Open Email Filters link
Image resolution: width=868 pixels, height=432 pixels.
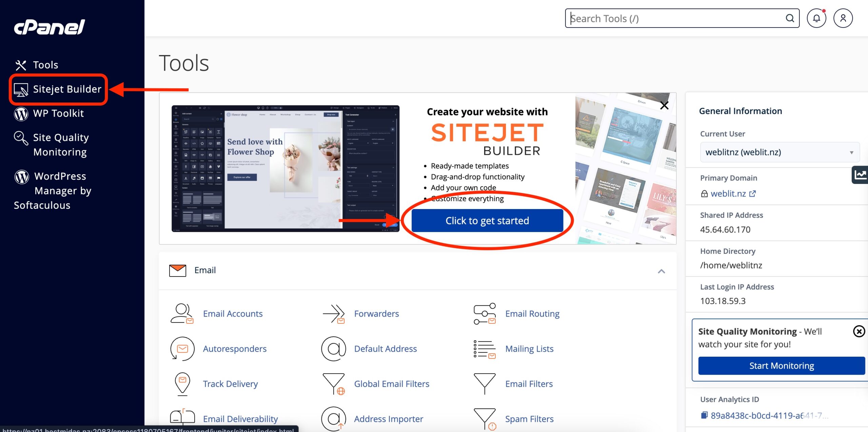tap(529, 384)
